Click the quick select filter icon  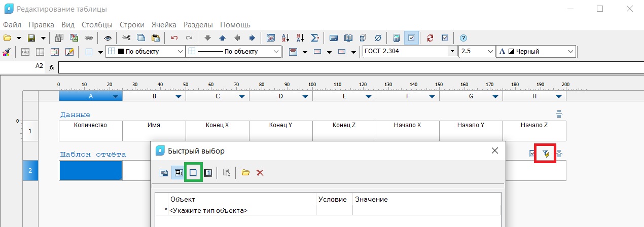(x=546, y=154)
